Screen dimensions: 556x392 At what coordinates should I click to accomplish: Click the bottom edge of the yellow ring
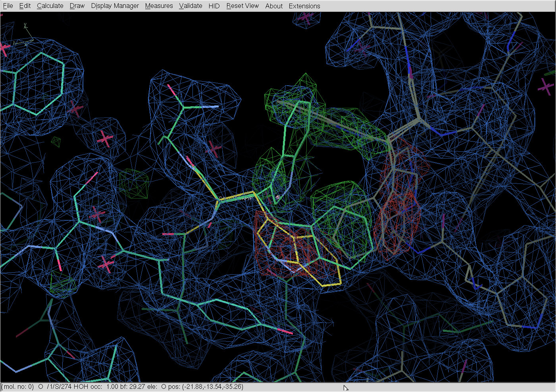331,285
